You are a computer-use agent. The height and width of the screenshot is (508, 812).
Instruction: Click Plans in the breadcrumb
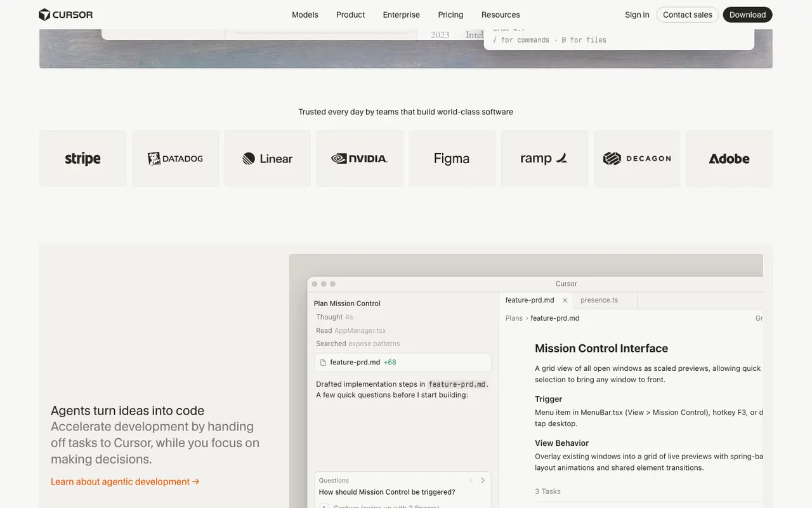pos(514,318)
